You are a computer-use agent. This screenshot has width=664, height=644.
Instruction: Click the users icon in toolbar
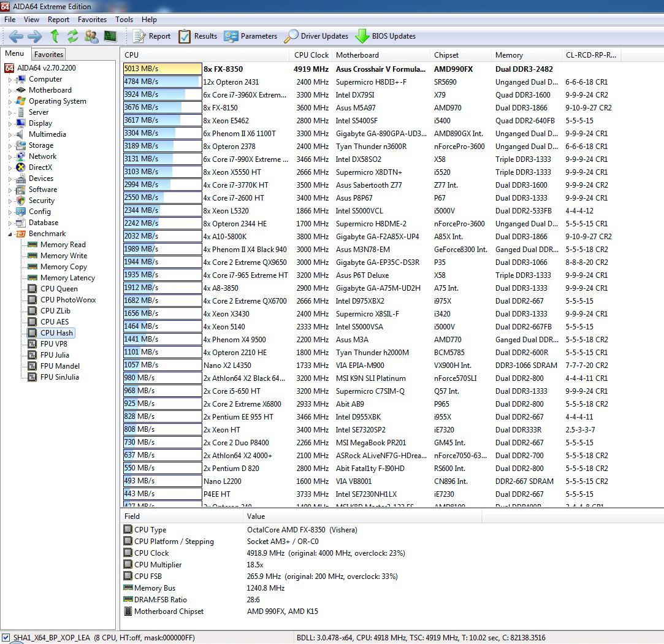pos(91,36)
